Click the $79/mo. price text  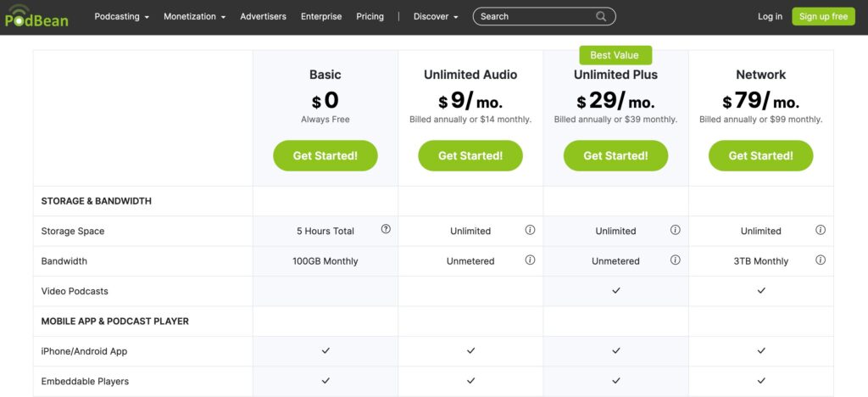click(760, 101)
